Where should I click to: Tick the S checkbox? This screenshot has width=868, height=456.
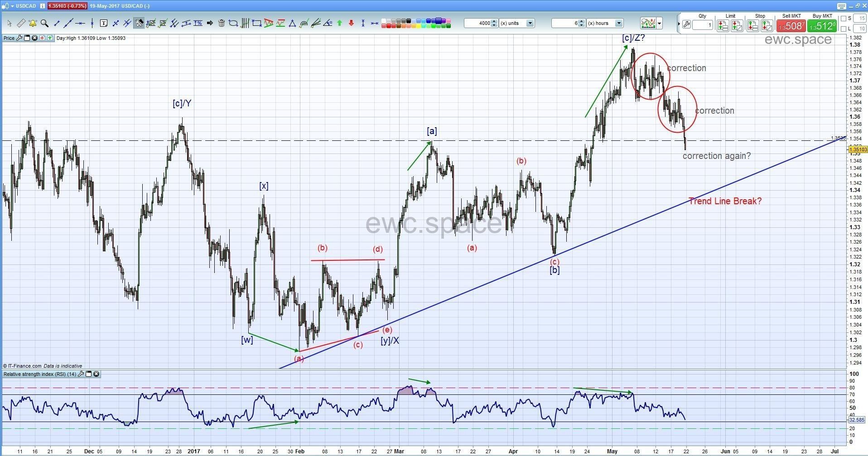tap(844, 19)
